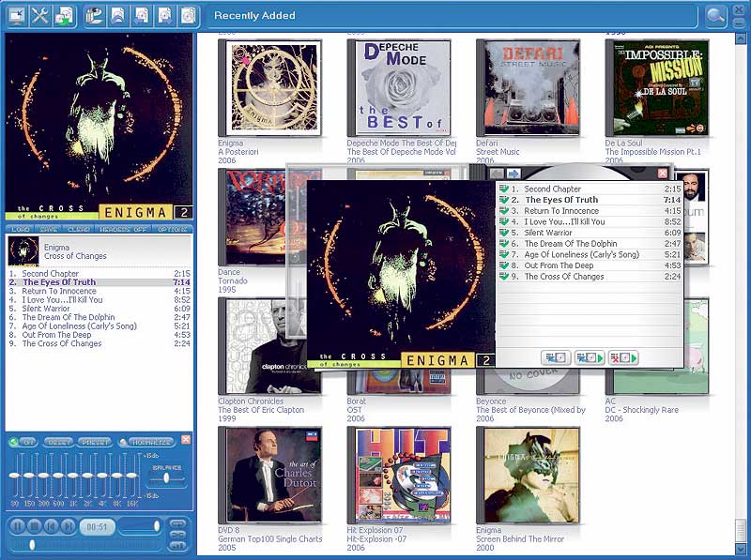Select The Dream Of The Dolphin in left playlist

[x=100, y=317]
